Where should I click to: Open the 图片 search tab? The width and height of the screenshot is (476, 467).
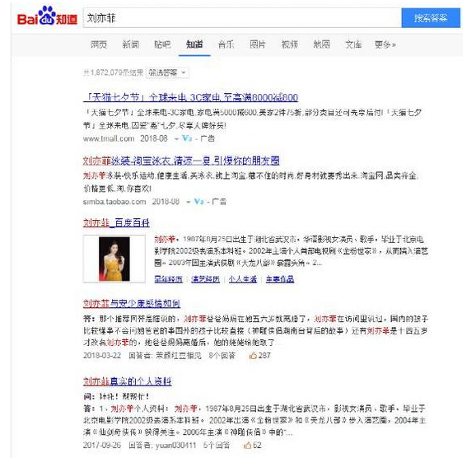coord(258,44)
